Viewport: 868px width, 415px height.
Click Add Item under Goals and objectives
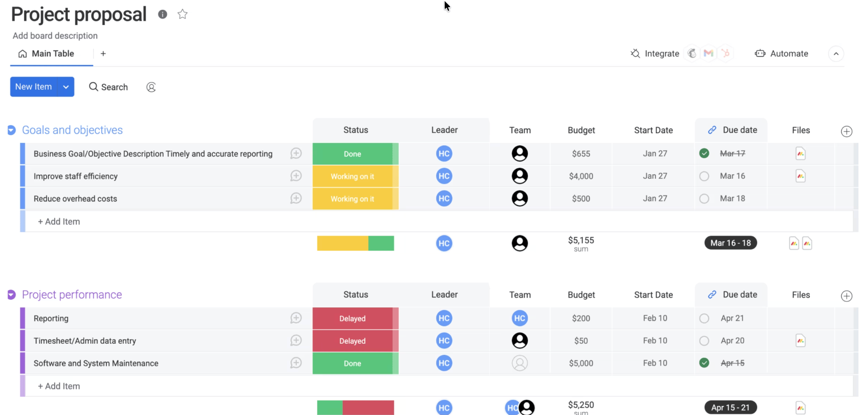point(59,222)
